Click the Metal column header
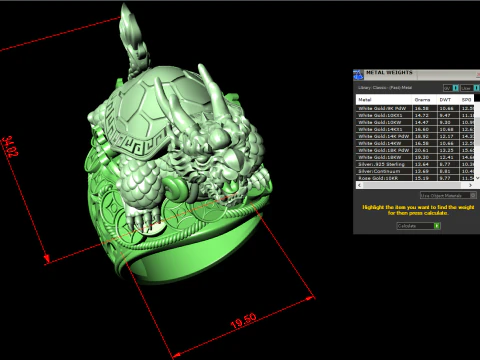The width and height of the screenshot is (480, 360). 384,100
